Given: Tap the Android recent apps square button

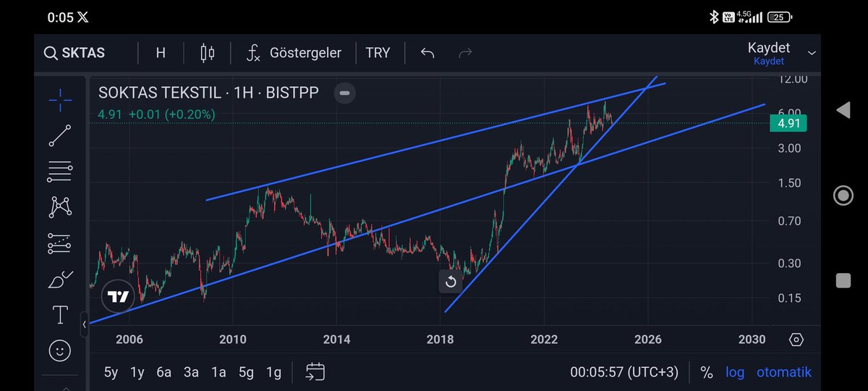Looking at the screenshot, I should (x=843, y=281).
